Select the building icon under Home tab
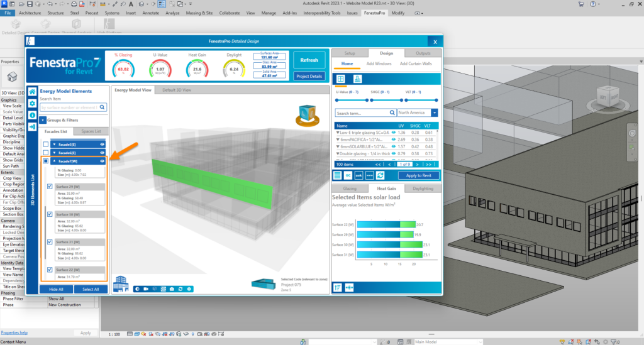The width and height of the screenshot is (644, 345). coord(357,79)
